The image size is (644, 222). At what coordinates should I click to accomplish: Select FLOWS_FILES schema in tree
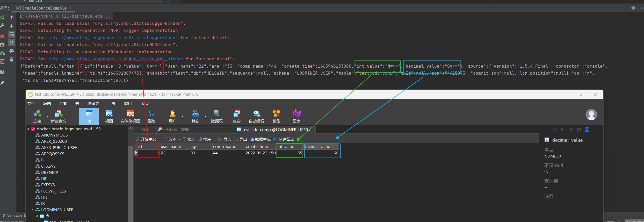coord(53,191)
